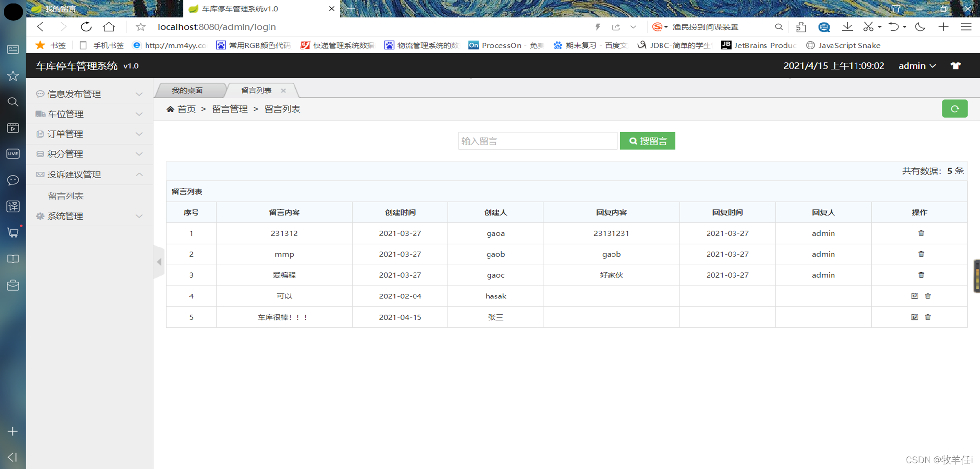Select the 车库很棒！！！ message cell

click(284, 317)
